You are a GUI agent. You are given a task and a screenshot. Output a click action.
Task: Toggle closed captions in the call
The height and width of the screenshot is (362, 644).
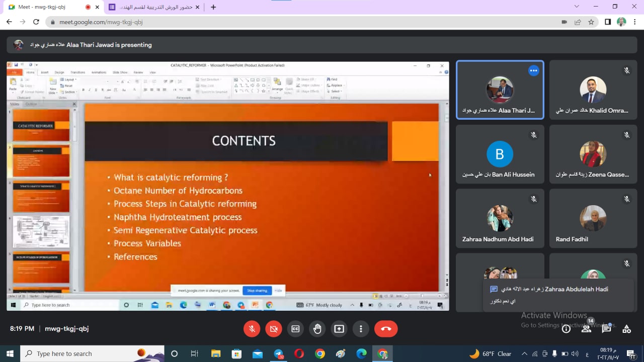pos(295,329)
